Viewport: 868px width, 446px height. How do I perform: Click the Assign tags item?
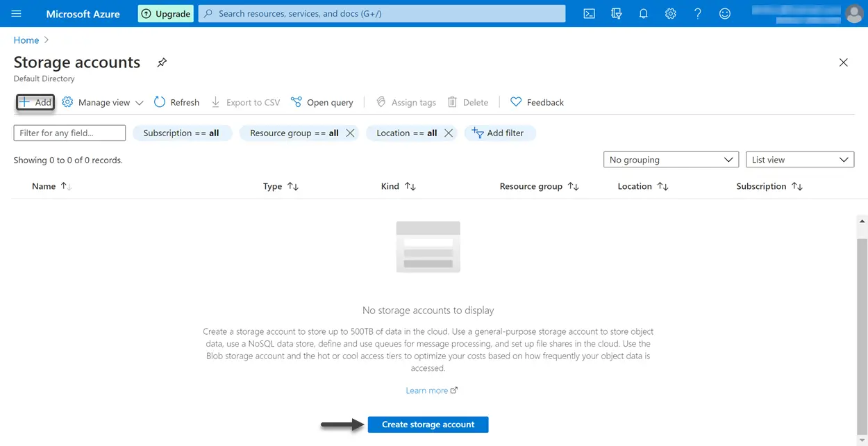tap(406, 102)
